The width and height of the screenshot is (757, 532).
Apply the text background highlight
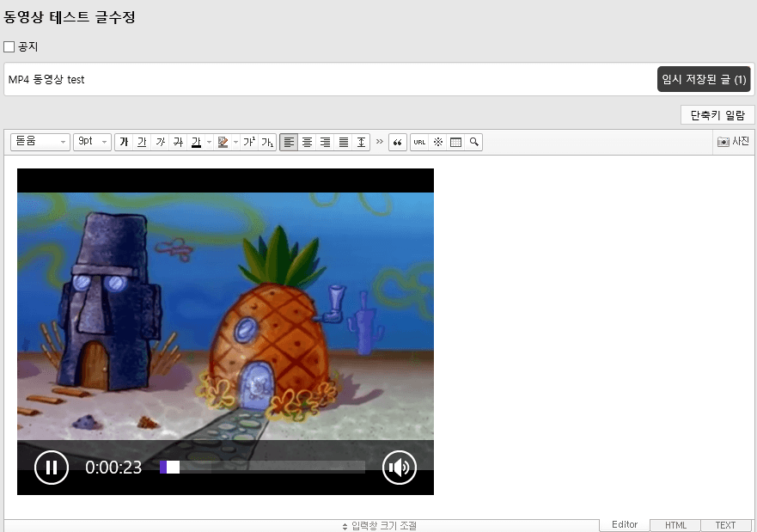223,142
